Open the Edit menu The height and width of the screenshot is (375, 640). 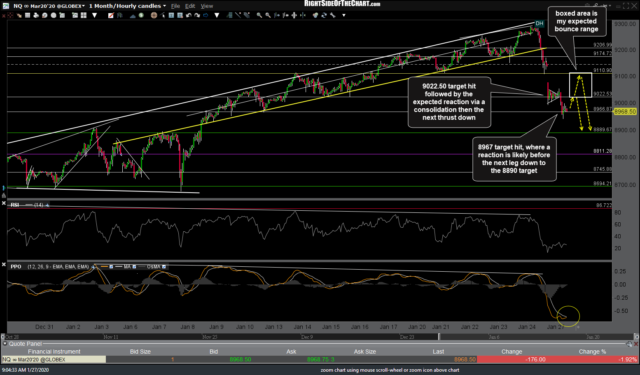pos(190,6)
